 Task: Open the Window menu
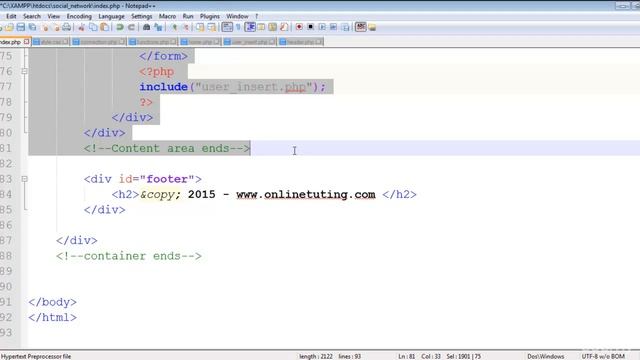237,16
